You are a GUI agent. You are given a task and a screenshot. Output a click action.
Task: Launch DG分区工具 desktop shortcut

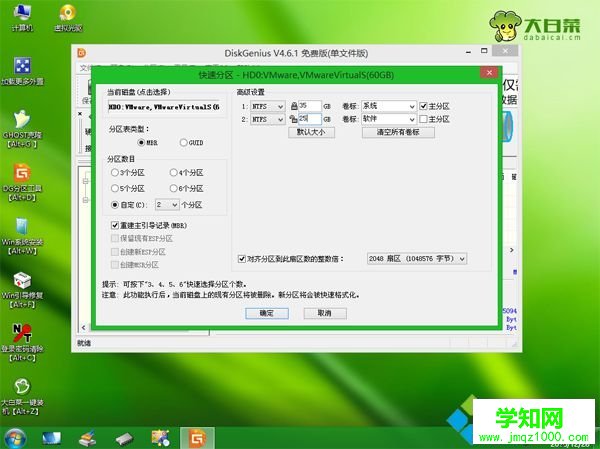(x=22, y=182)
